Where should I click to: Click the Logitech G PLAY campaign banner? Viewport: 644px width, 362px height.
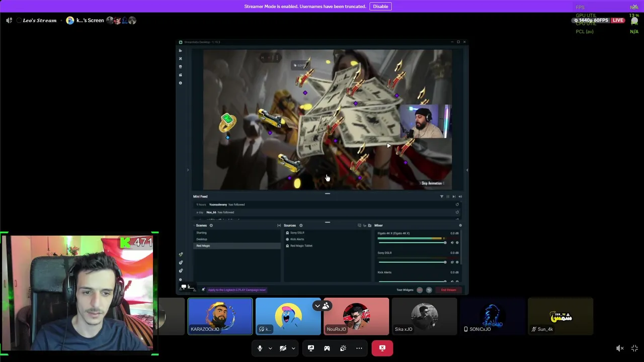(236, 290)
